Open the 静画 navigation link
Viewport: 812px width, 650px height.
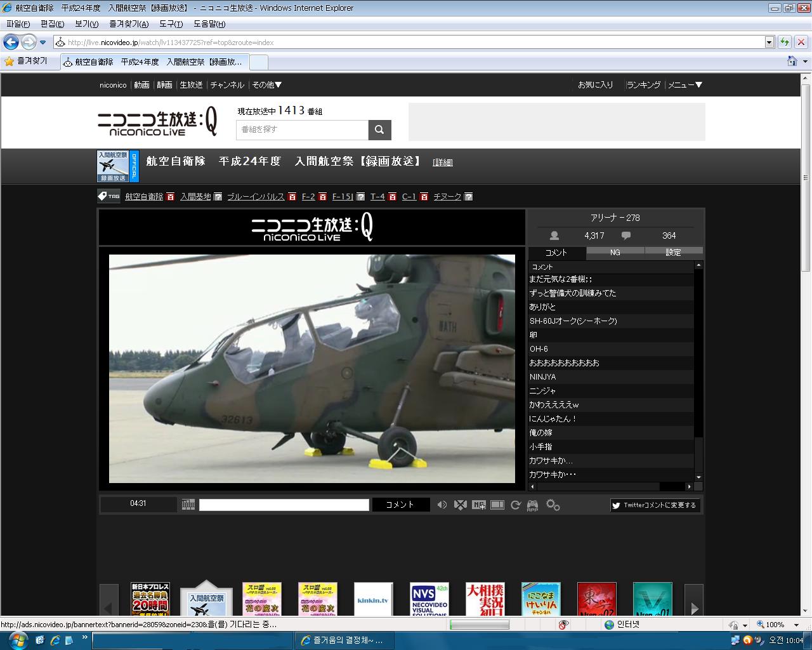point(164,85)
